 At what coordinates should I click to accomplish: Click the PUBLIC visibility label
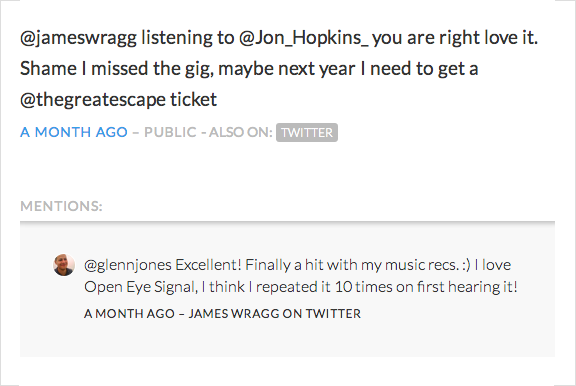[x=170, y=132]
